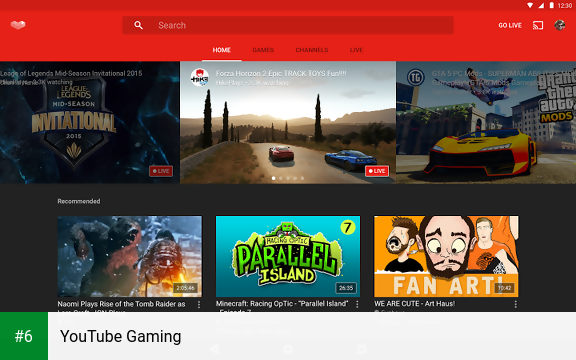576x360 pixels.
Task: Click the LIVE badge on Forza stream
Action: [377, 171]
